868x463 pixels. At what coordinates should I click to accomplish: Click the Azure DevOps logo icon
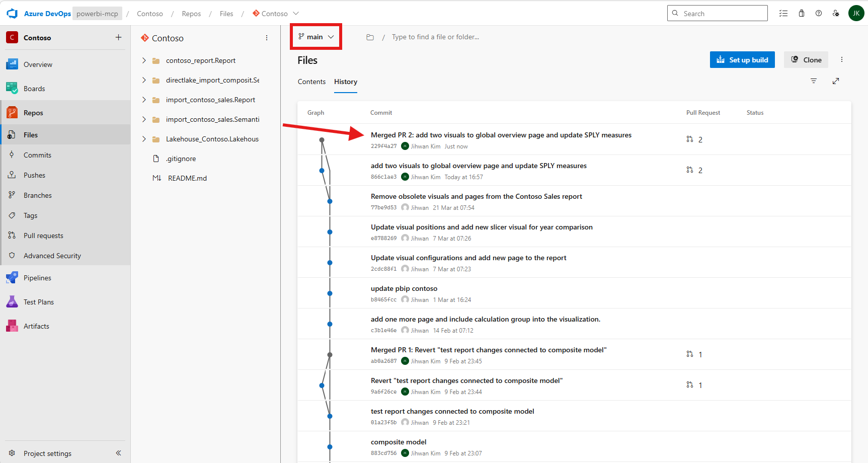click(x=12, y=14)
